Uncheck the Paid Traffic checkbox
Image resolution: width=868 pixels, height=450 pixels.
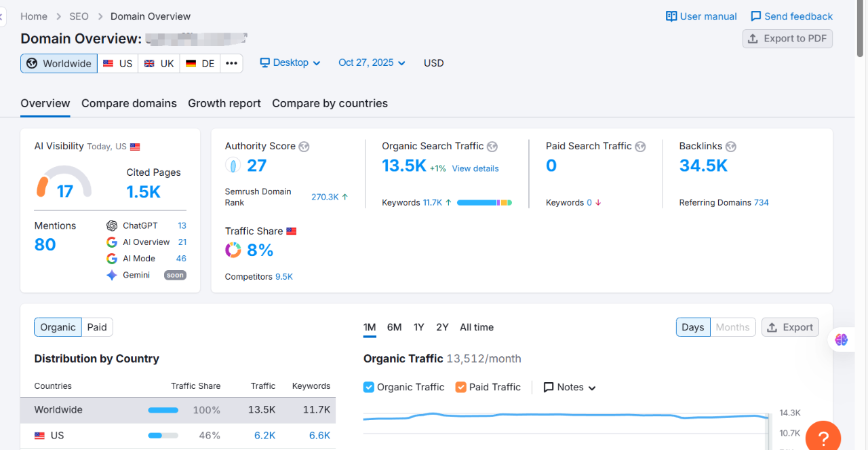point(461,387)
